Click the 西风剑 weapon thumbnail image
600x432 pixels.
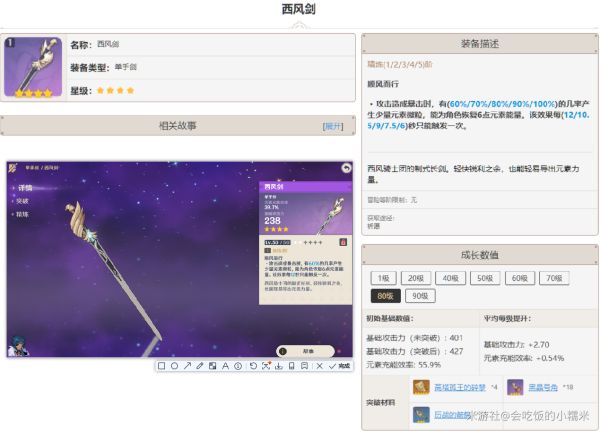tap(33, 67)
